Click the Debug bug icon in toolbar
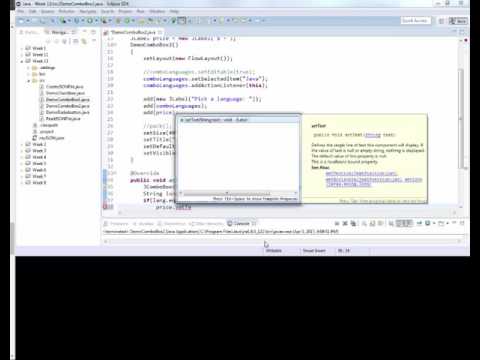This screenshot has width=480, height=360. coord(77,21)
